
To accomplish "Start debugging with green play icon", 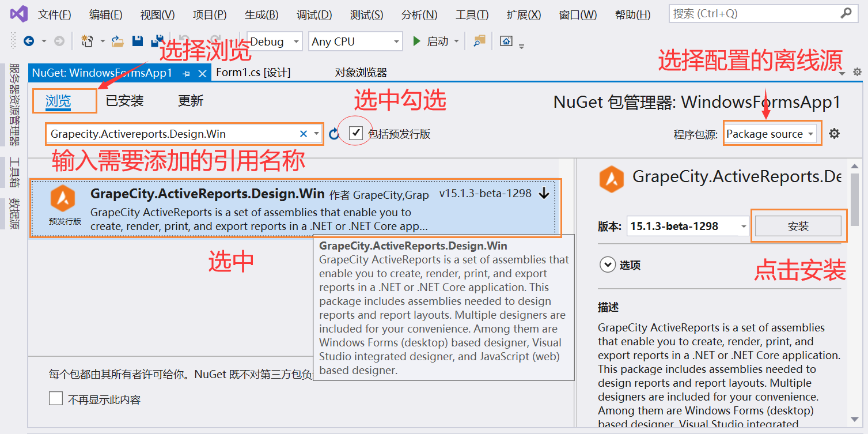I will (x=417, y=41).
